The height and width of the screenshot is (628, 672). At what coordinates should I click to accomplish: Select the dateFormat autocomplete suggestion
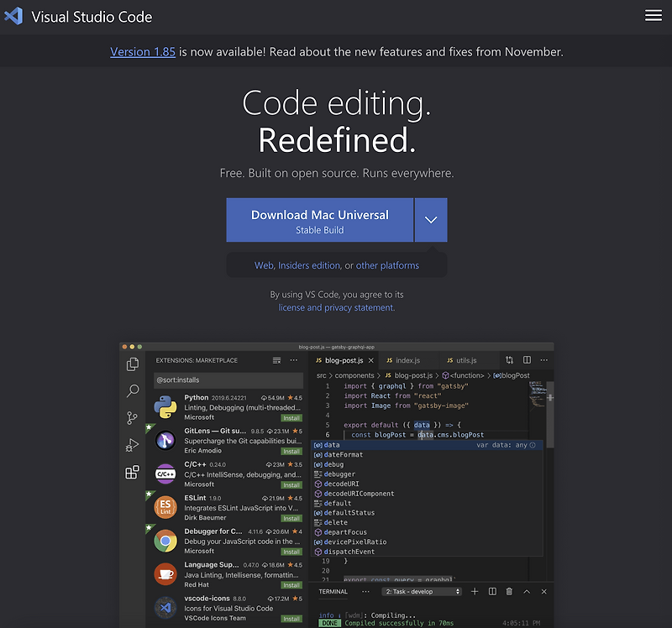click(x=428, y=455)
